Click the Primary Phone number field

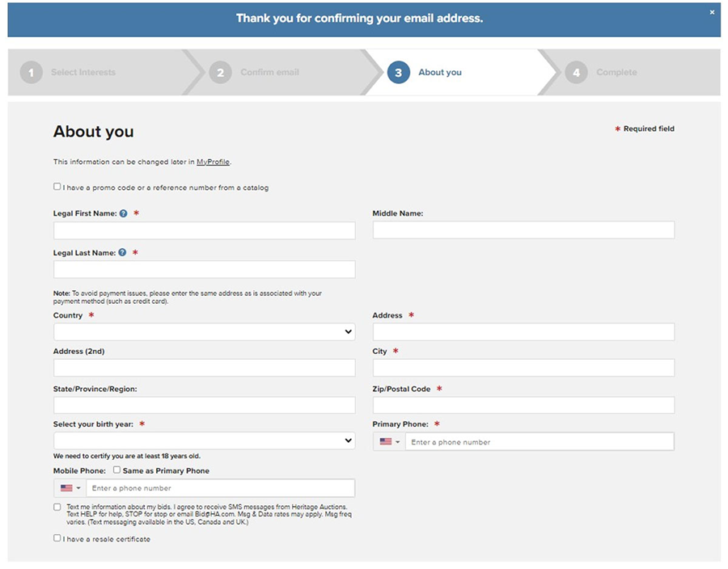(539, 442)
